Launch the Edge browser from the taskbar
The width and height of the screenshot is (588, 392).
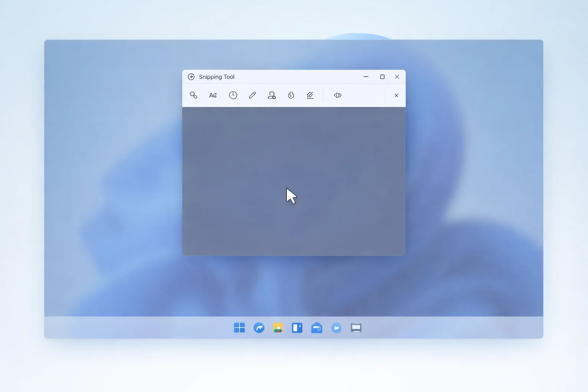[259, 328]
